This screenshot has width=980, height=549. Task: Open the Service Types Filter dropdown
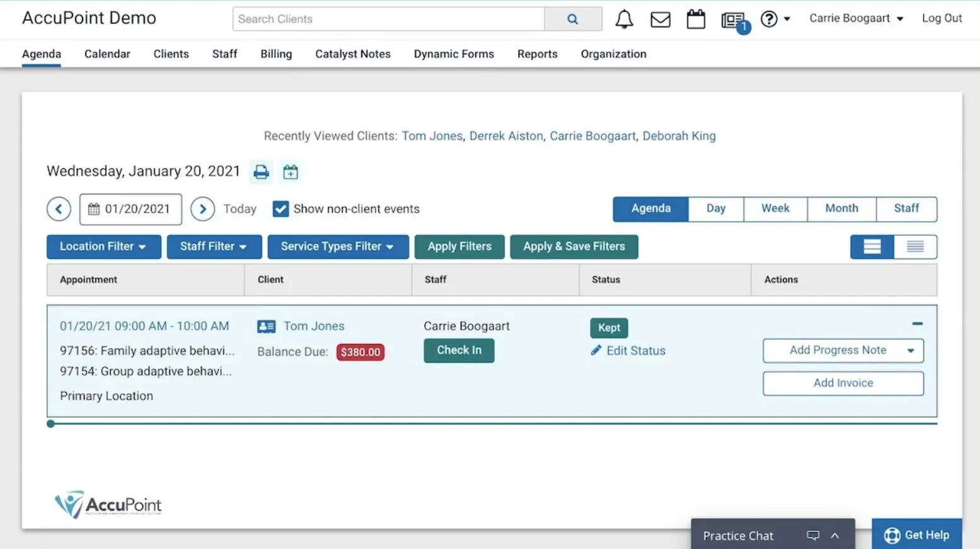338,247
